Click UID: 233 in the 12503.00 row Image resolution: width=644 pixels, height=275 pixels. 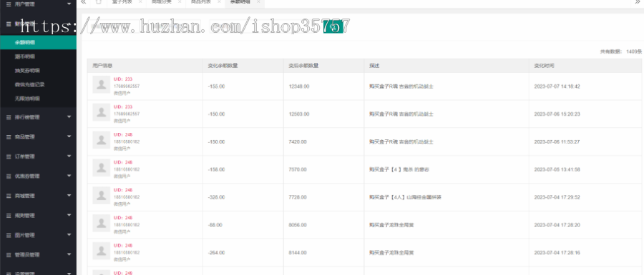123,106
